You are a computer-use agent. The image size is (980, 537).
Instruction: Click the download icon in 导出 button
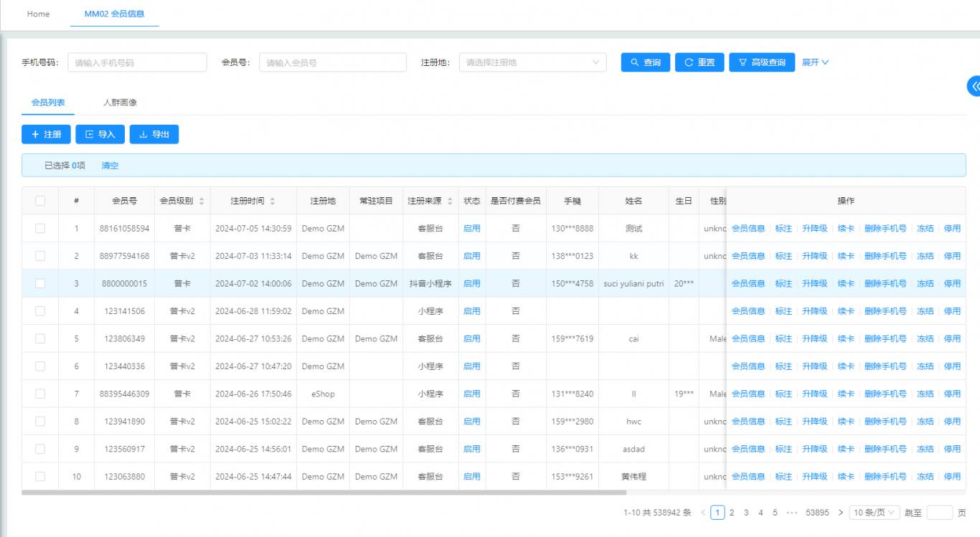pos(143,134)
